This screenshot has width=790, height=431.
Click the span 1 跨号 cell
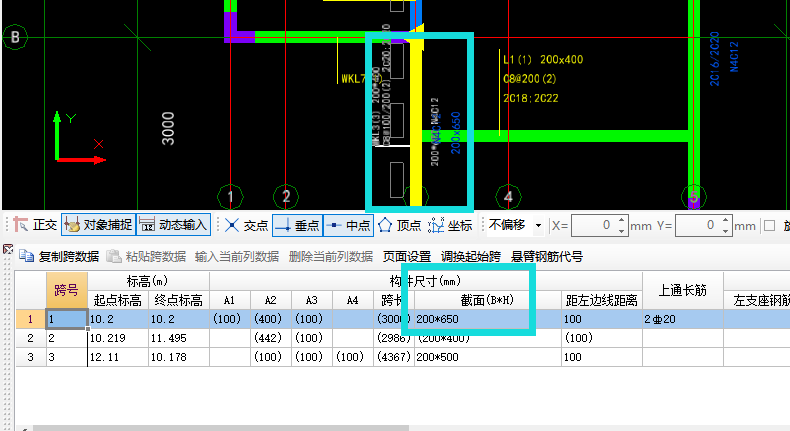67,319
